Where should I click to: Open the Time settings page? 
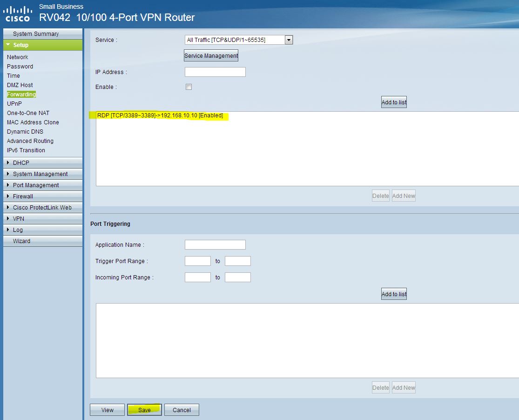(13, 75)
